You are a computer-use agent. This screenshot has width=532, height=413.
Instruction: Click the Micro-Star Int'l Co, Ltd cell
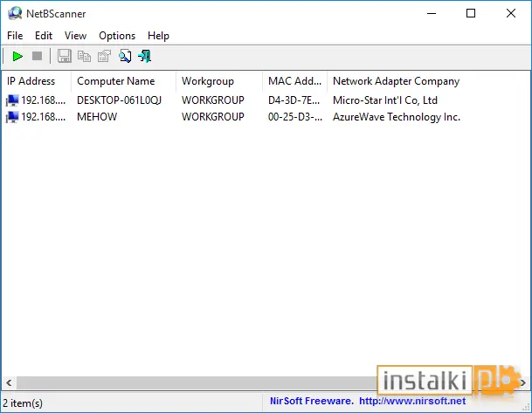(385, 100)
